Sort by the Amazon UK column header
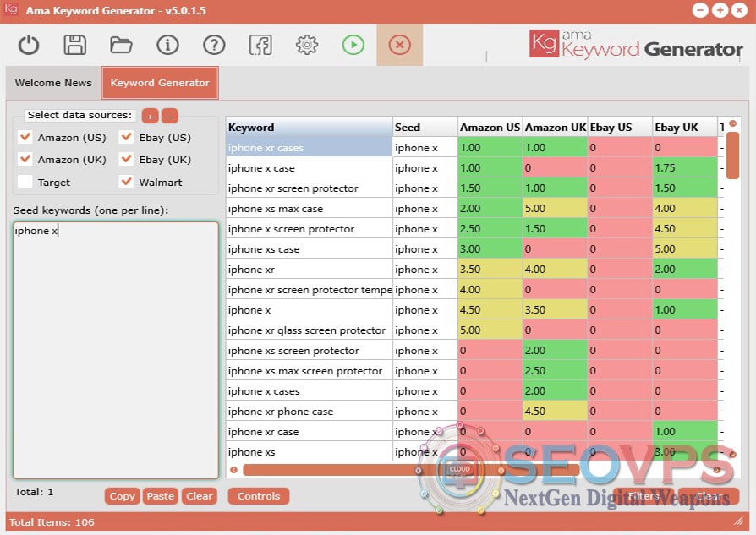The height and width of the screenshot is (535, 756). [555, 128]
